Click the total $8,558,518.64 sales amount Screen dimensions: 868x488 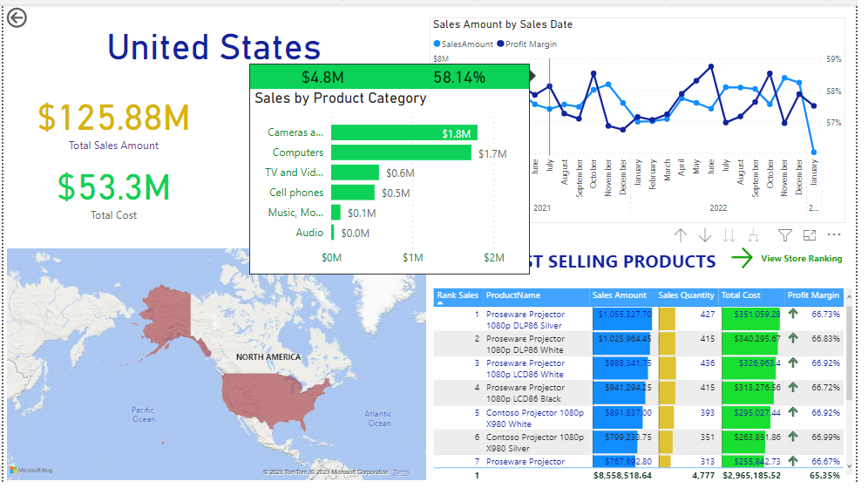tap(622, 475)
